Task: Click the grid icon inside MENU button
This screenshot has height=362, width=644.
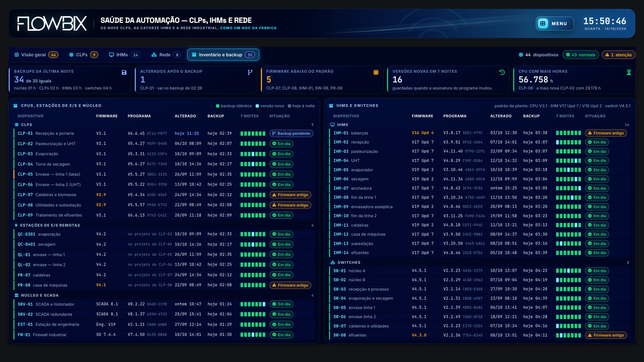Action: click(543, 23)
